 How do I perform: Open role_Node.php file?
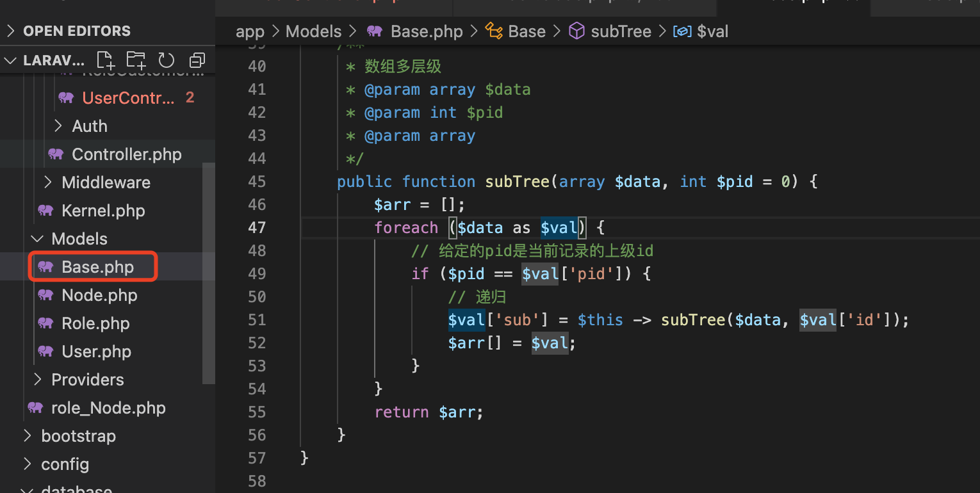click(108, 408)
